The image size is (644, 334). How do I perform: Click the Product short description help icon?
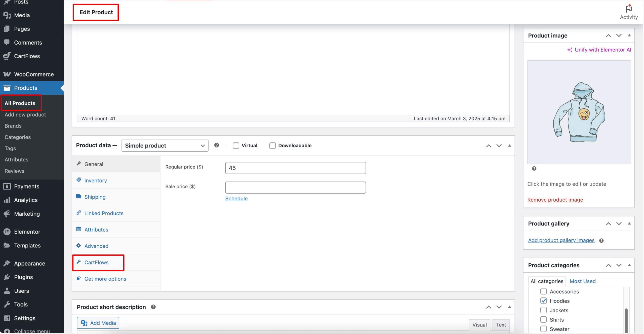153,307
